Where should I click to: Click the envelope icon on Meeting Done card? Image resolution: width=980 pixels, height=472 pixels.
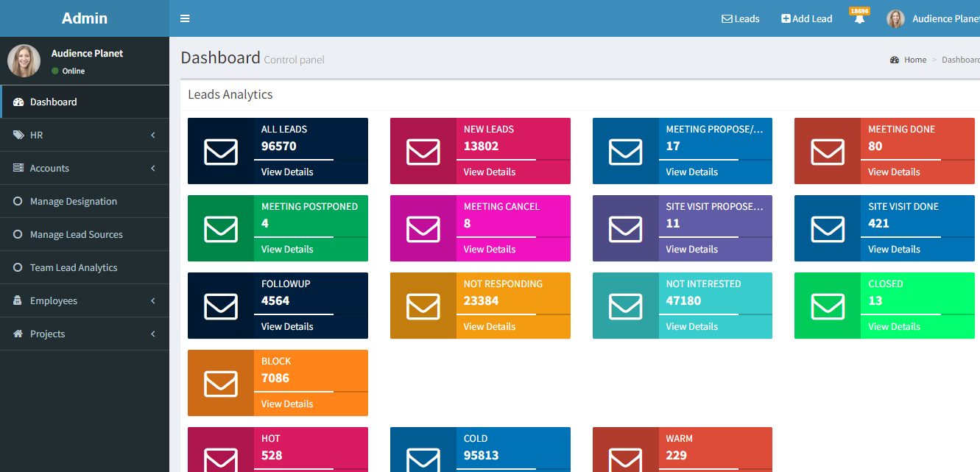pyautogui.click(x=828, y=152)
